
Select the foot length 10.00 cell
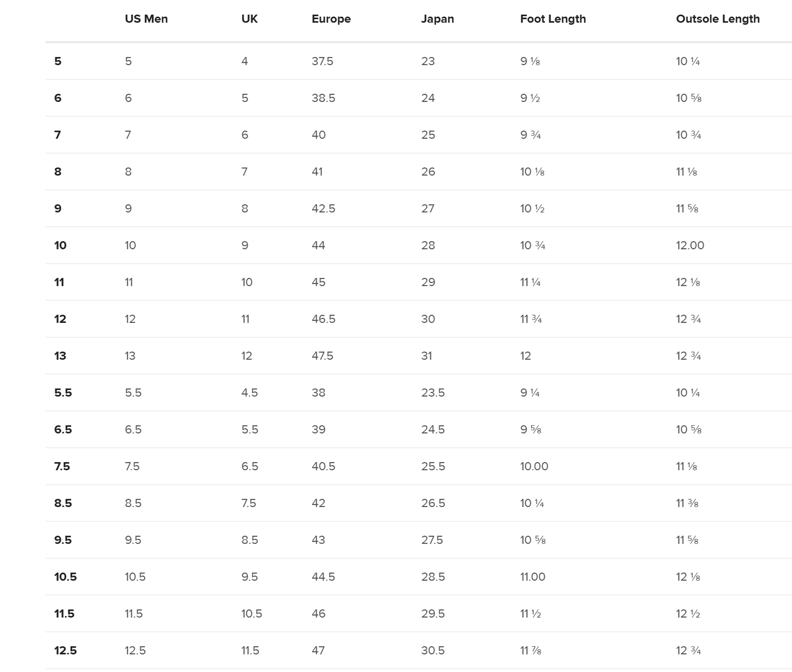click(534, 466)
